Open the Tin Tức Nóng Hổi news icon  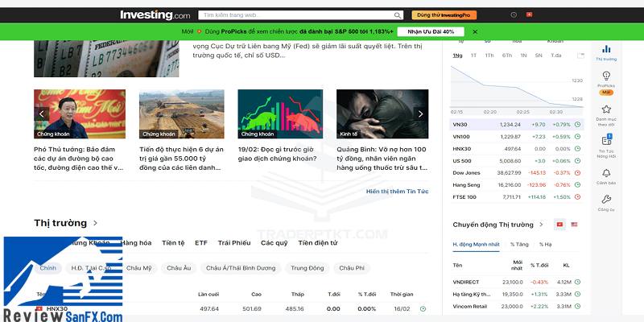(606, 140)
